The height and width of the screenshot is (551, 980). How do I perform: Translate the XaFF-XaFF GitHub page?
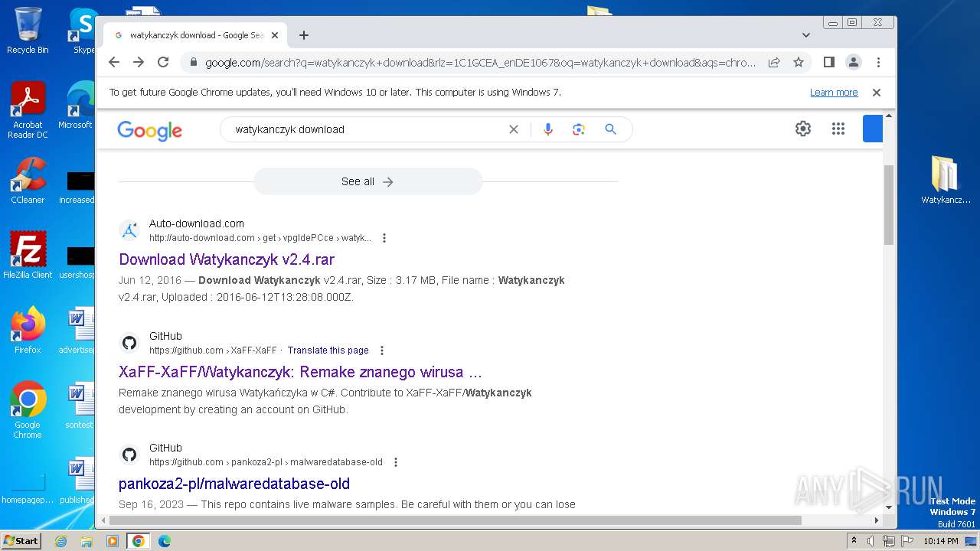pos(328,350)
